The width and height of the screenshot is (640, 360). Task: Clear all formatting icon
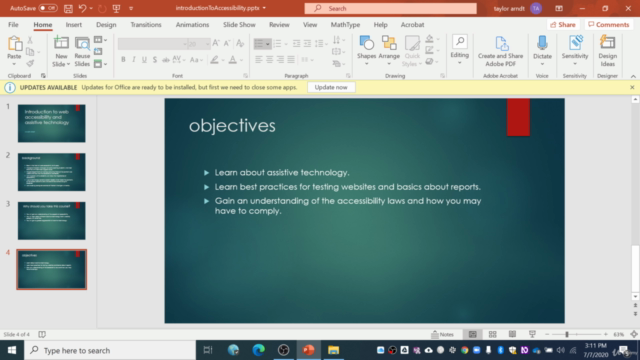click(240, 43)
